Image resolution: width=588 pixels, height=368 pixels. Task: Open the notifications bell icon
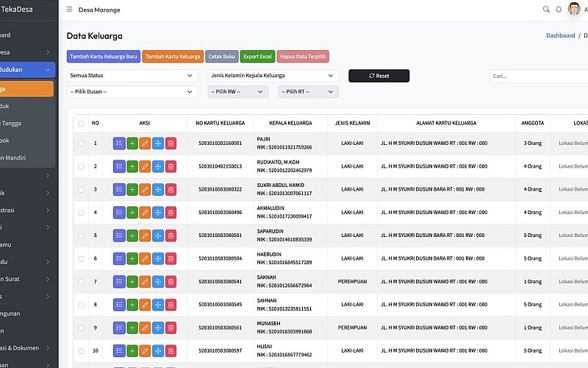(x=559, y=10)
